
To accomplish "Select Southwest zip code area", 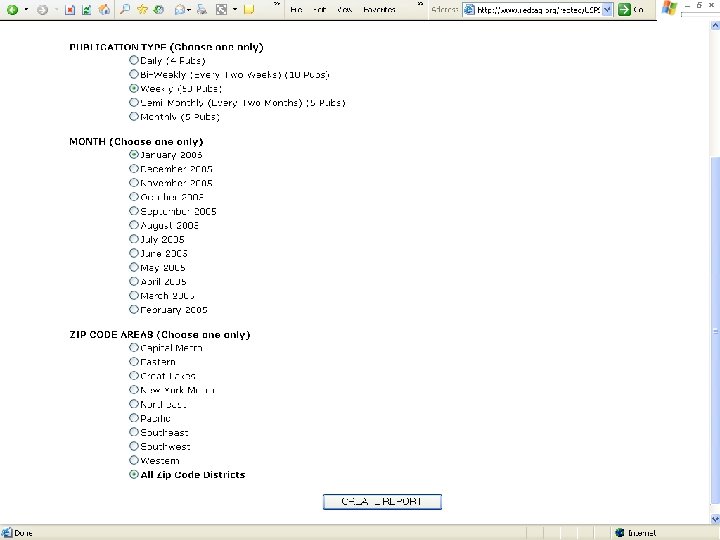I will tap(134, 446).
